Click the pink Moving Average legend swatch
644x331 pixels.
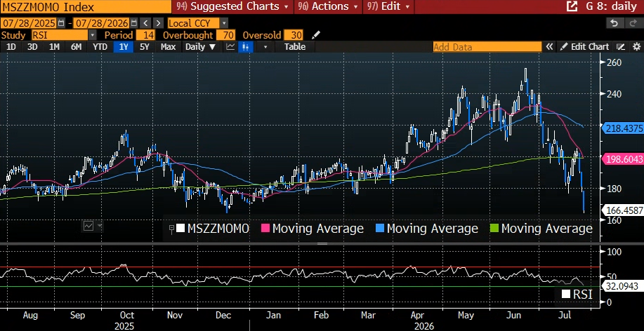pyautogui.click(x=265, y=229)
